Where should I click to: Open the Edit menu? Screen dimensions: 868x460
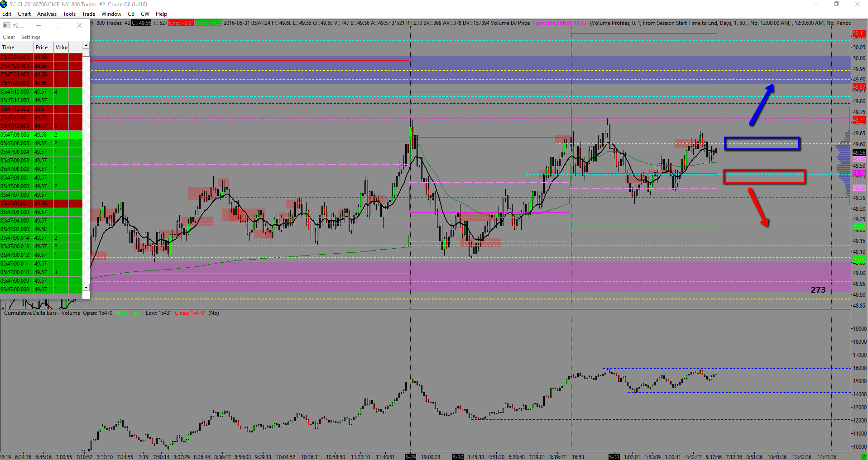click(x=7, y=14)
